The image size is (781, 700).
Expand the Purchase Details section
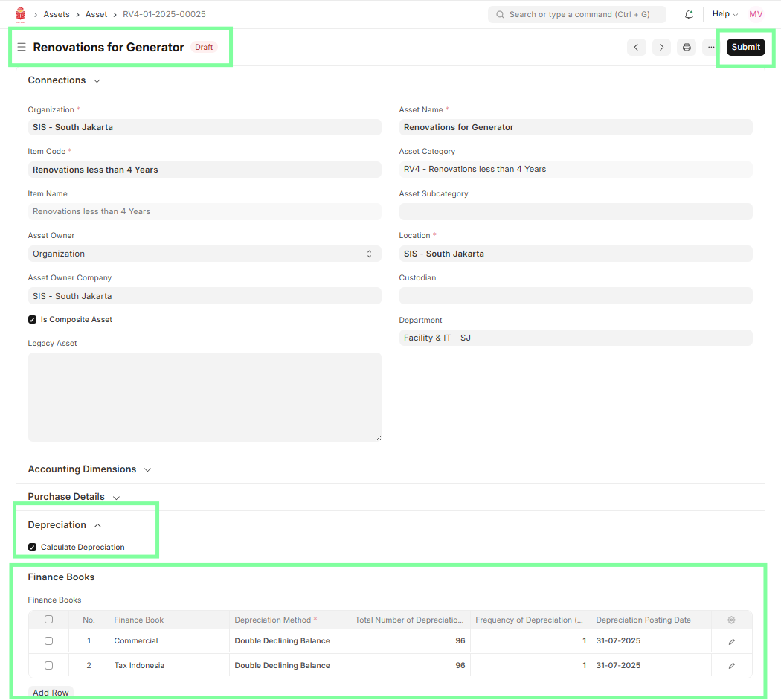click(x=74, y=497)
